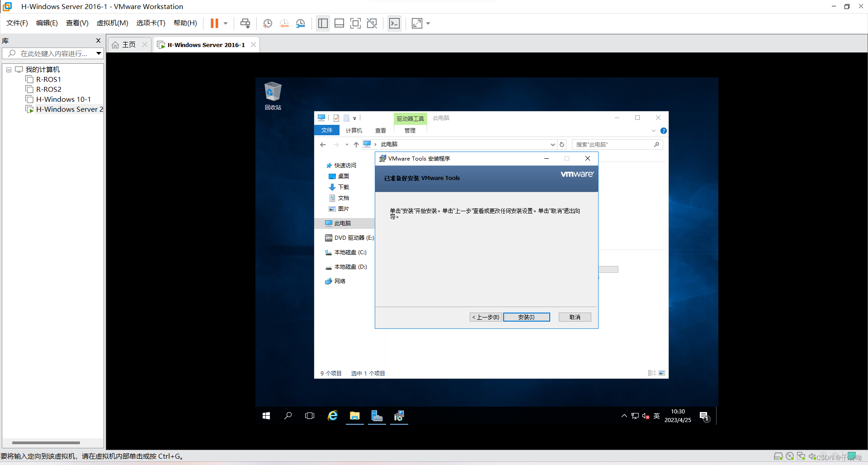The width and height of the screenshot is (868, 465).
Task: Close the H-Windows Server 2016-1 tab
Action: coord(253,45)
